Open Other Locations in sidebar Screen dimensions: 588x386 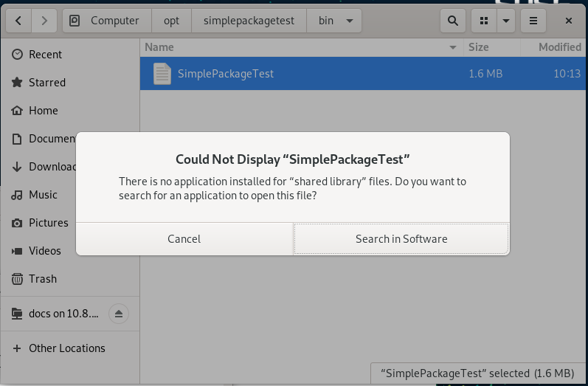pos(66,348)
